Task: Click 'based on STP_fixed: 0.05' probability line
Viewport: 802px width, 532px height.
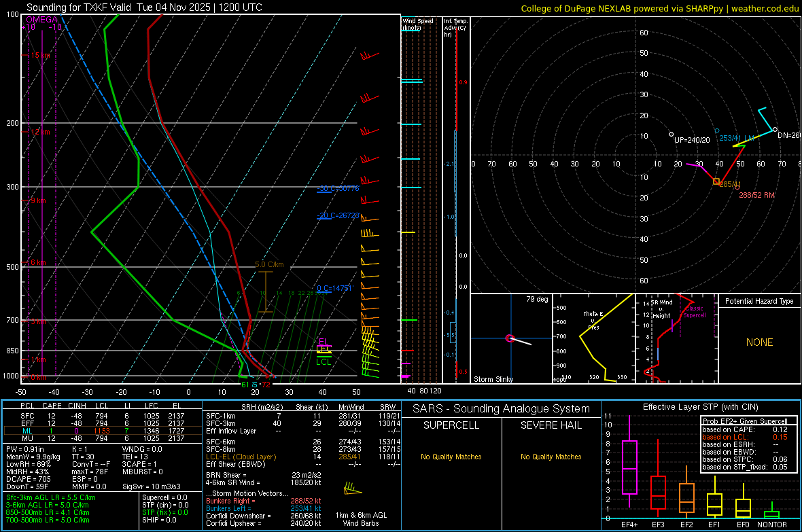Action: pyautogui.click(x=745, y=467)
